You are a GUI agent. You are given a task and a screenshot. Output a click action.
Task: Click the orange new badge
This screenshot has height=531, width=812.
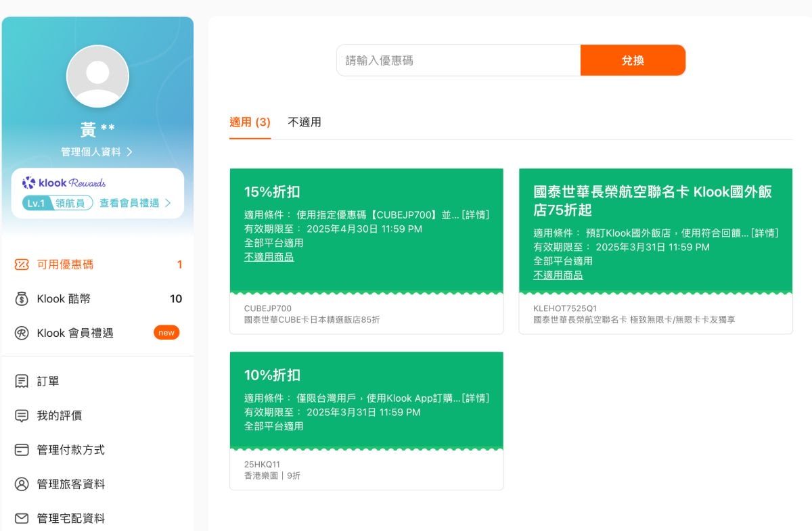click(166, 333)
